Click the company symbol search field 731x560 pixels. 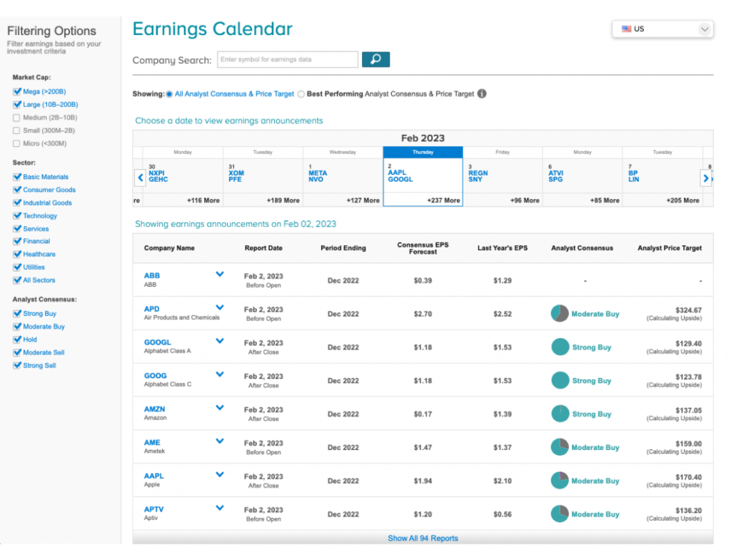(288, 60)
